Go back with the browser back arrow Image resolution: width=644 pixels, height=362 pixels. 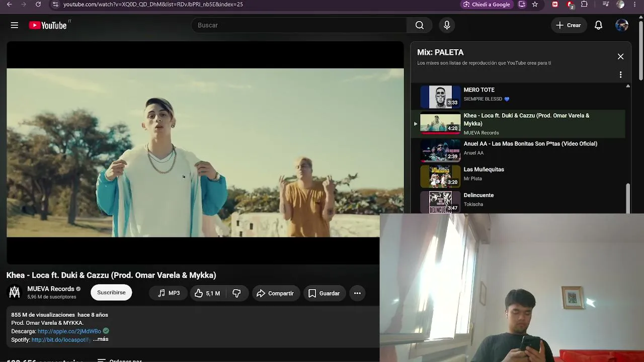coord(9,5)
